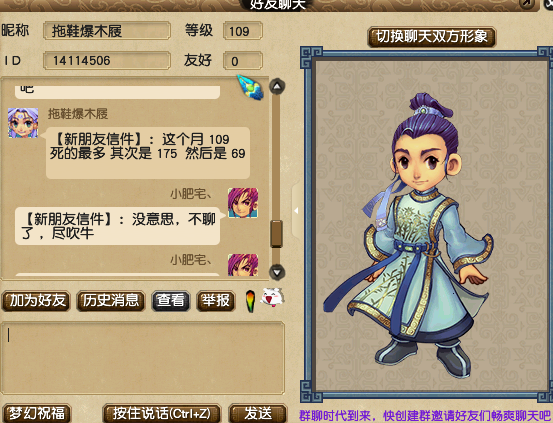Click 按住说话(Ctrl+Z) voice button
This screenshot has height=423, width=553.
[162, 413]
